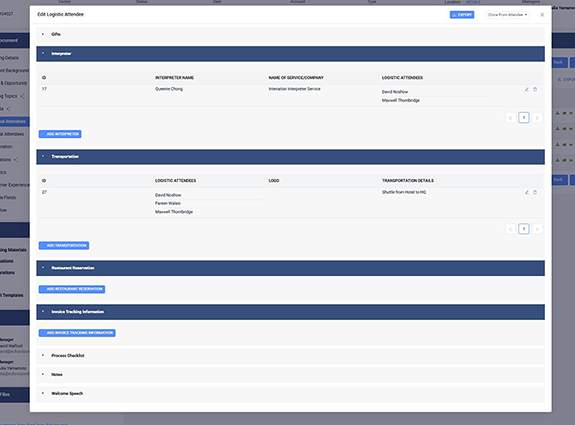
Task: Expand the Process Checklist section
Action: pyautogui.click(x=290, y=356)
